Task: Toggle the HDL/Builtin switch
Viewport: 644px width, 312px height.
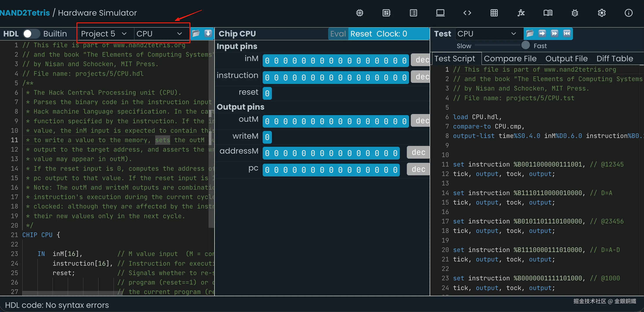Action: 31,34
